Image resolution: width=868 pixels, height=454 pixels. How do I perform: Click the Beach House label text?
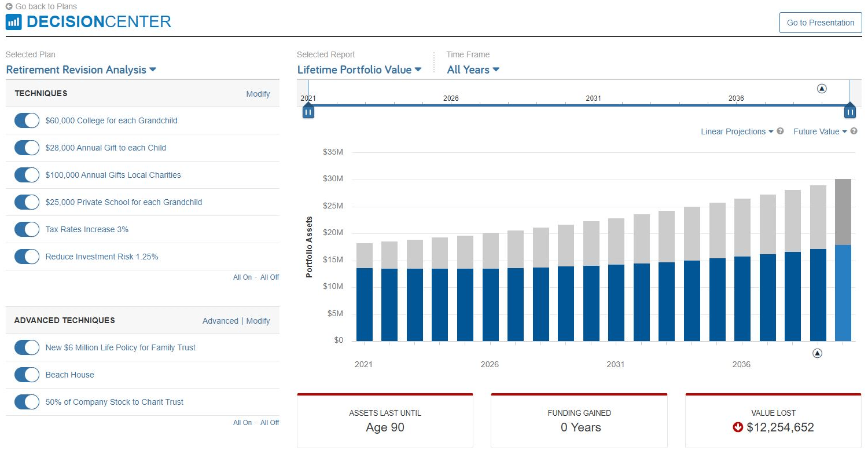70,375
